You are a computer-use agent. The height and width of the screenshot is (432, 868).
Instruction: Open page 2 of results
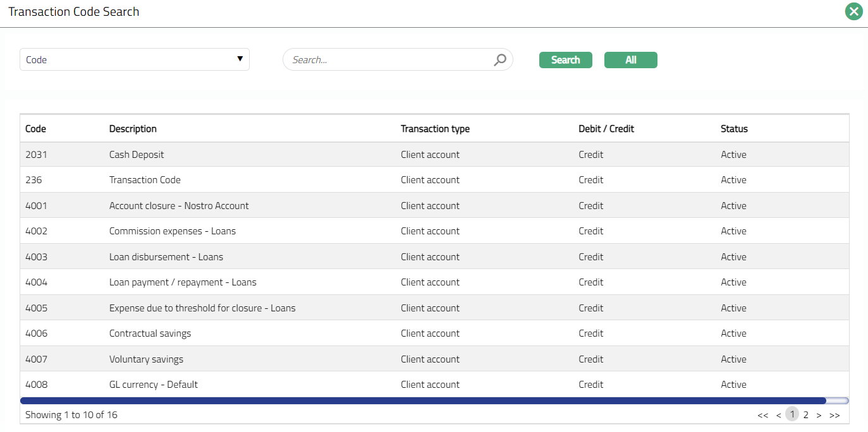(805, 415)
